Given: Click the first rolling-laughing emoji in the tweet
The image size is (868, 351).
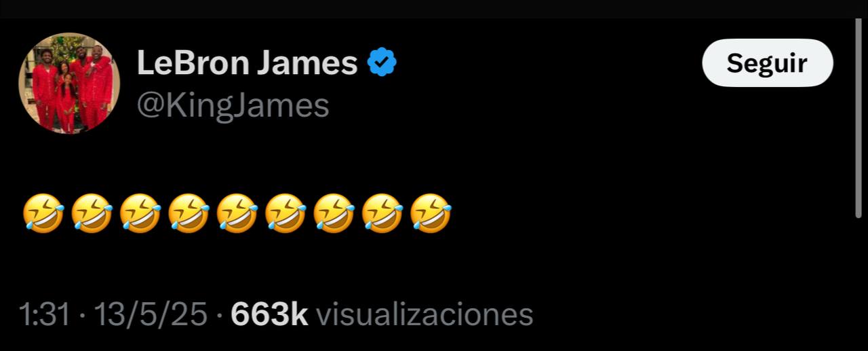Looking at the screenshot, I should [x=43, y=213].
